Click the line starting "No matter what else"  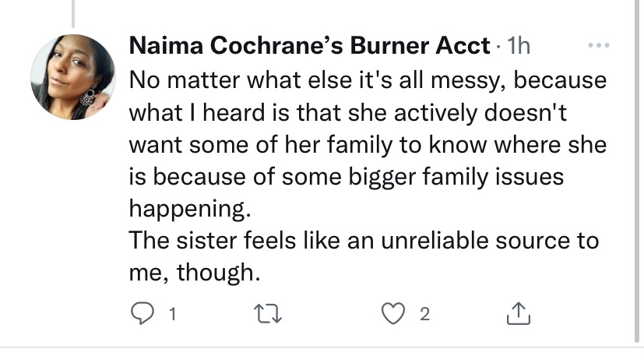coord(366,80)
